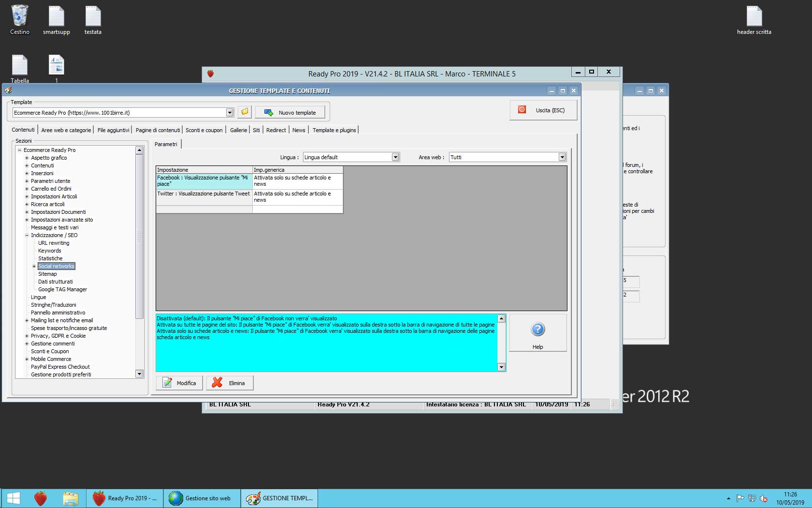This screenshot has width=812, height=508.
Task: Show hidden tray icons arrow
Action: click(x=728, y=498)
